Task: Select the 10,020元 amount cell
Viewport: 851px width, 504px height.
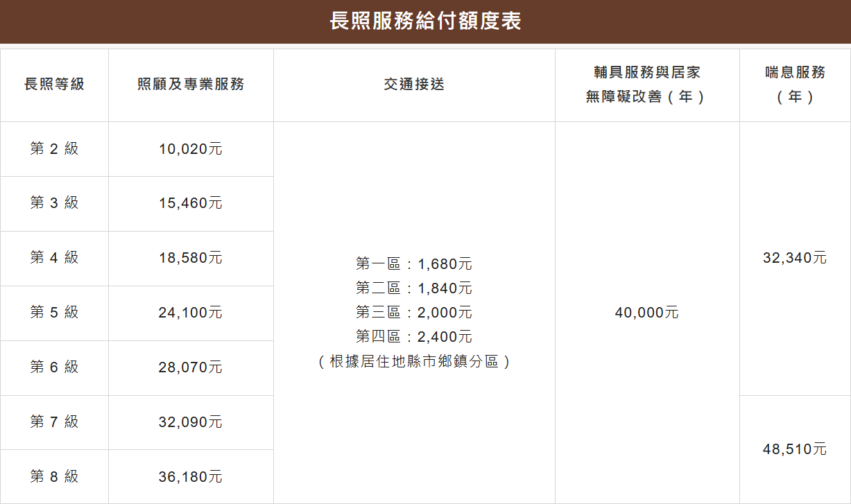Action: click(191, 149)
